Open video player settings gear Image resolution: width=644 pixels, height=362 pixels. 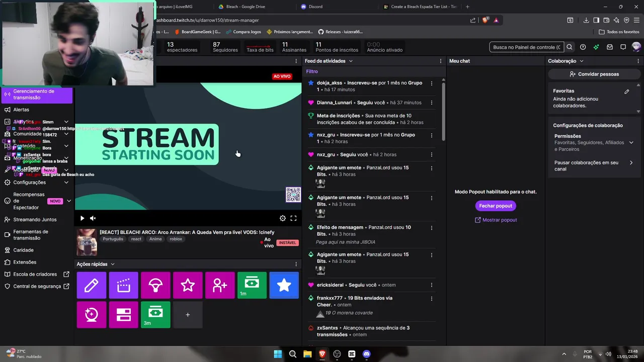coord(283,218)
